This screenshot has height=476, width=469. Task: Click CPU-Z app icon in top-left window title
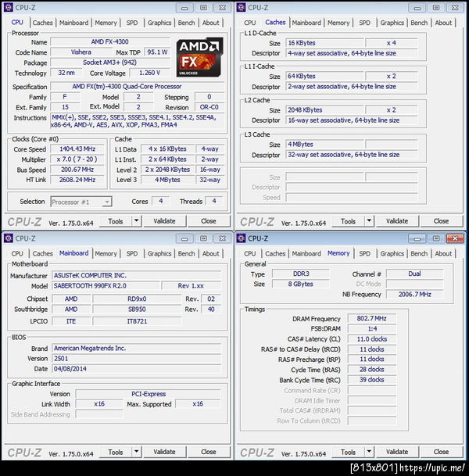tap(9, 7)
